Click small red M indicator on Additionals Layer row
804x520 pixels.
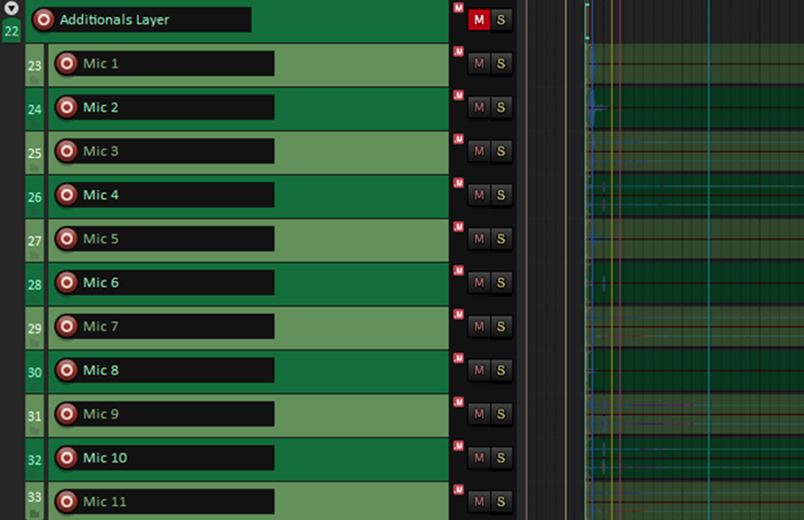[458, 8]
